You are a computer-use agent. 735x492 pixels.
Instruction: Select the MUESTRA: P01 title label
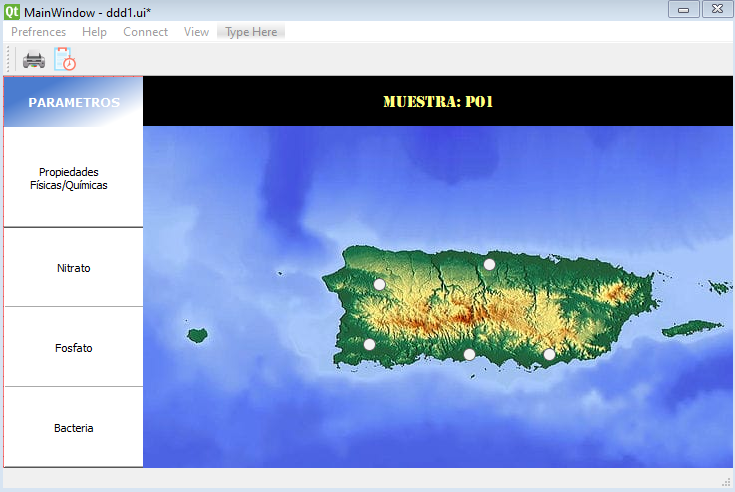coord(438,101)
